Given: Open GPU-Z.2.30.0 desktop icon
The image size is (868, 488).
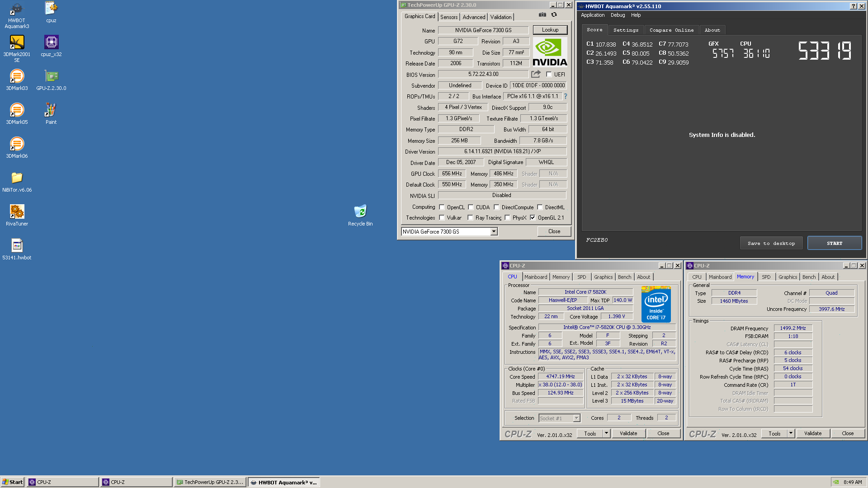Looking at the screenshot, I should [x=51, y=80].
